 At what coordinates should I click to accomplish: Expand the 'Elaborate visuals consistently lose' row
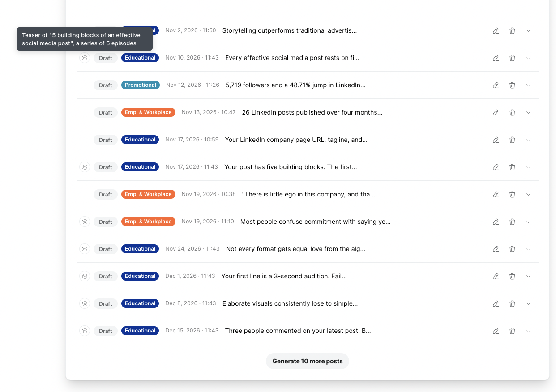pos(528,304)
